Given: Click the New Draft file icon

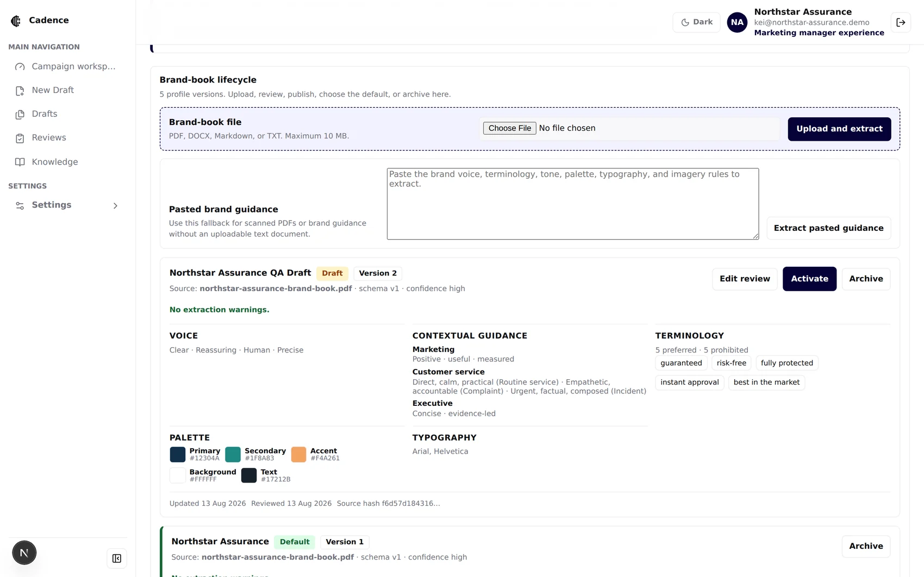Looking at the screenshot, I should [x=20, y=91].
